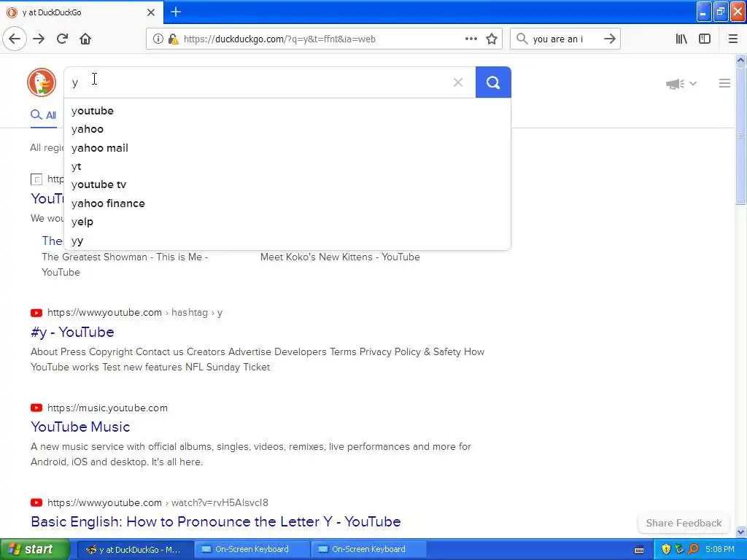Go back to the previous page
This screenshot has width=747, height=560.
15,39
